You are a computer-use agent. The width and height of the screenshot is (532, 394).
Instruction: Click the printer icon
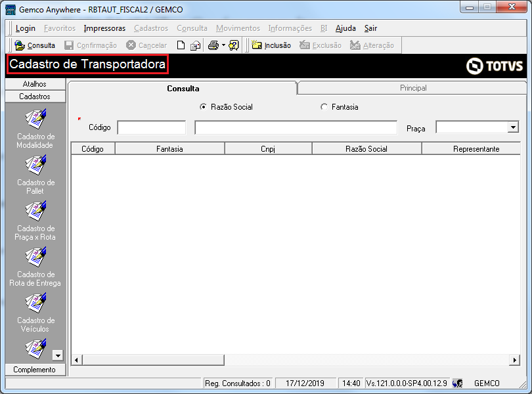[213, 45]
